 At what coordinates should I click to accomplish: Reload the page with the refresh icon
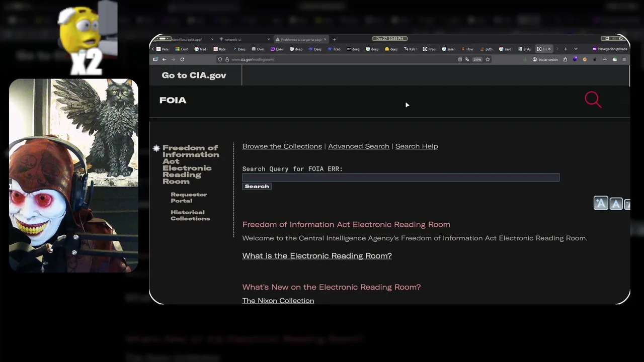[182, 59]
